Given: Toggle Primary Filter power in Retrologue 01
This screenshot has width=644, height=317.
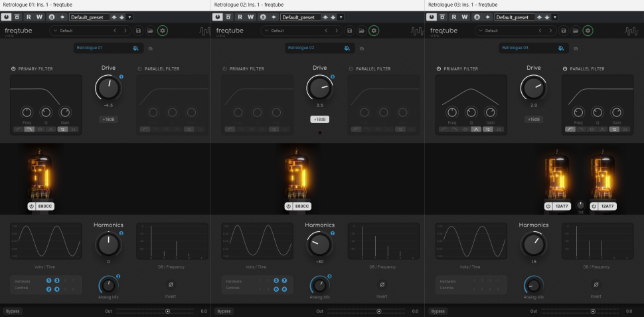Looking at the screenshot, I should pyautogui.click(x=13, y=69).
